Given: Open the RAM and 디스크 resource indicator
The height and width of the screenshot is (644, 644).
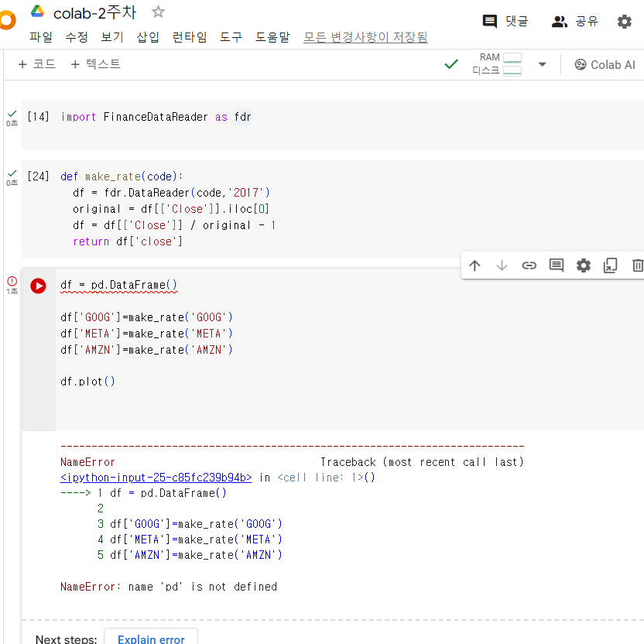Looking at the screenshot, I should click(x=497, y=64).
